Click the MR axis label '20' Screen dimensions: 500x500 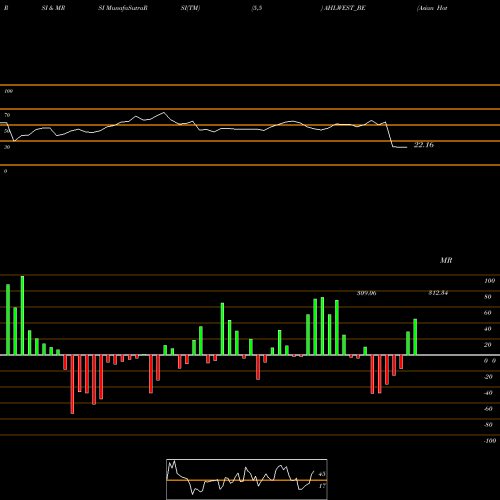tap(488, 345)
